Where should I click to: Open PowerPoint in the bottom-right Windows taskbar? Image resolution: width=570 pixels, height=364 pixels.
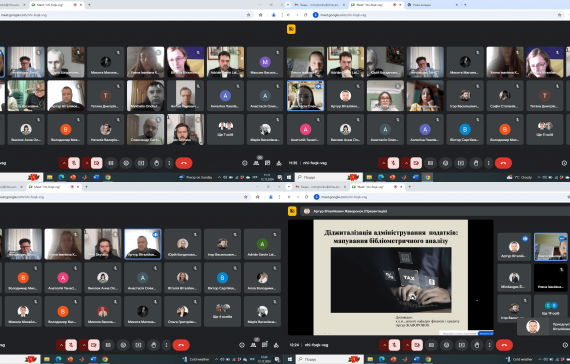(393, 359)
